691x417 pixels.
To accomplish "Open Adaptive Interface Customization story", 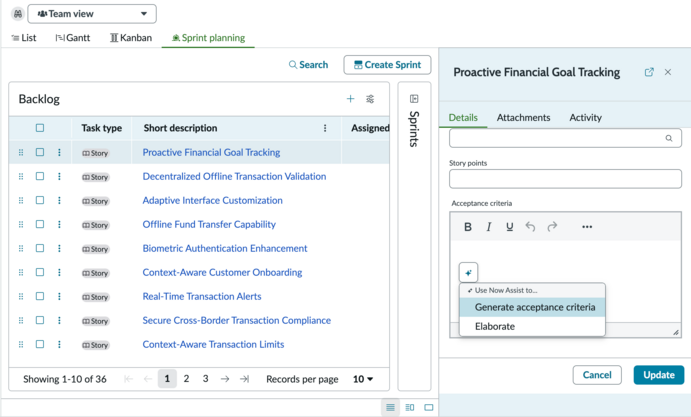I will pyautogui.click(x=212, y=201).
